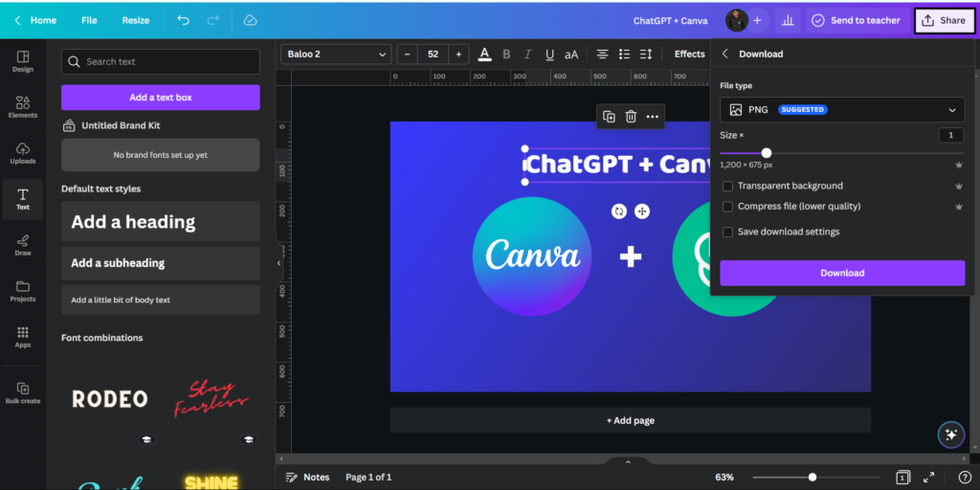The width and height of the screenshot is (980, 490).
Task: Select the Text sidebar tab
Action: [x=23, y=199]
